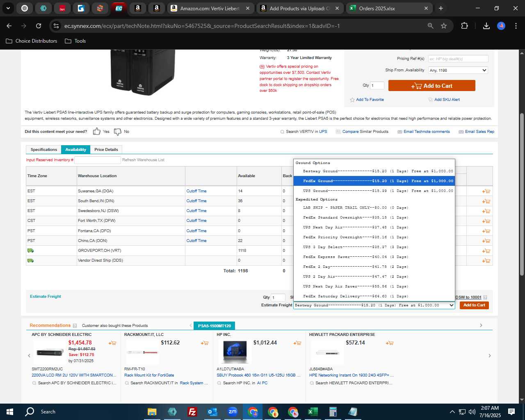Add Rackmount.IT RM-FR-T10 to cart
Viewport: 525px width, 420px height.
(x=204, y=343)
